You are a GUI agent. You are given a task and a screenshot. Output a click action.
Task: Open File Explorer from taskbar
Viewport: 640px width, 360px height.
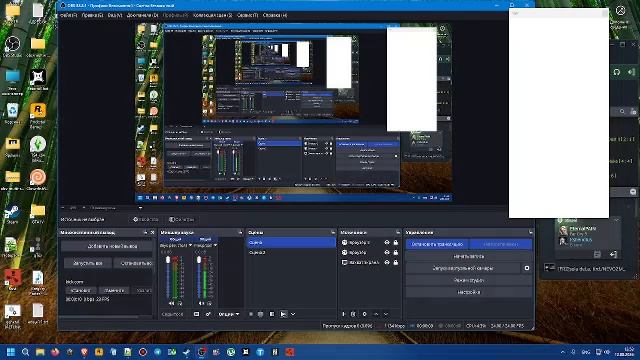(x=40, y=352)
